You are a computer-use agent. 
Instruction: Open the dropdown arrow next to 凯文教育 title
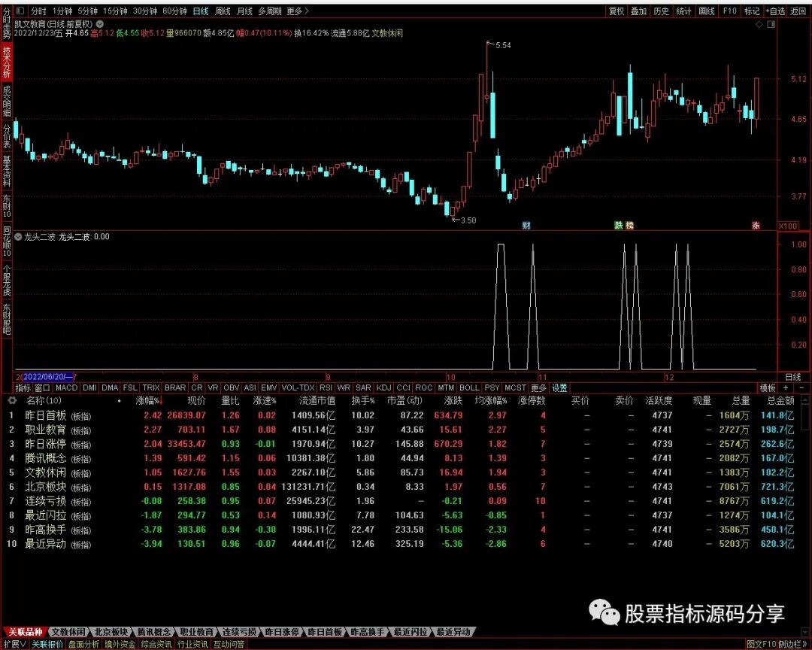pos(100,24)
